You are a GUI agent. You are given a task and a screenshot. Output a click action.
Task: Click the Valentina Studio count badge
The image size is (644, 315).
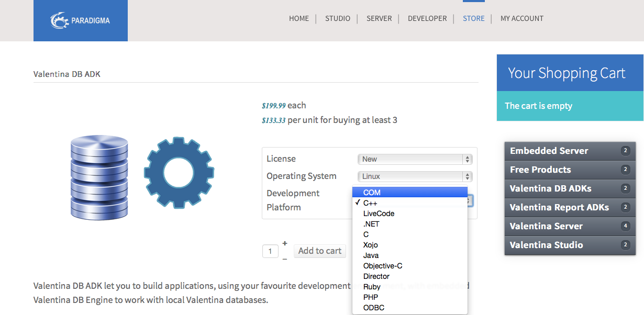coord(625,245)
